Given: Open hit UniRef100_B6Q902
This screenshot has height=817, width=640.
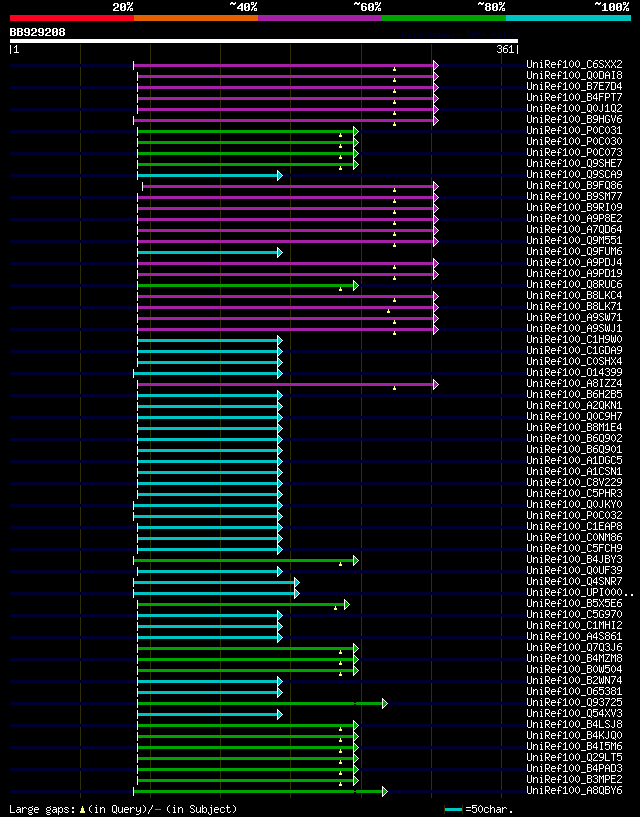Looking at the screenshot, I should point(574,439).
